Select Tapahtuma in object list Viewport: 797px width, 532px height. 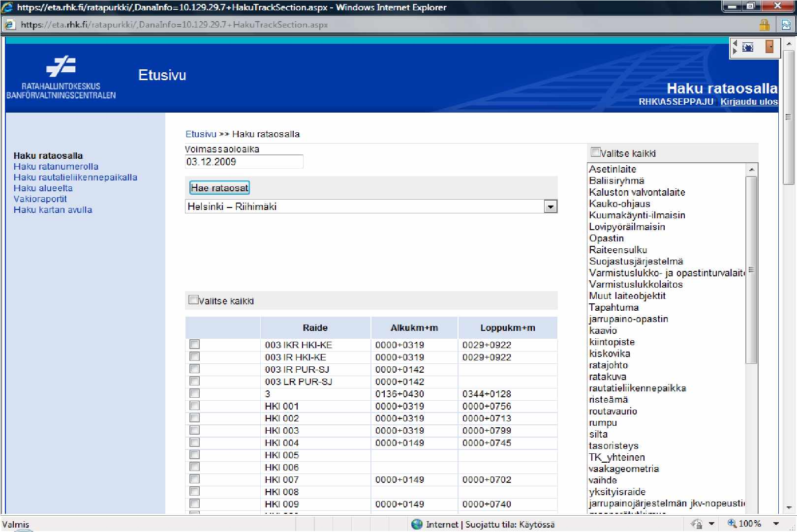click(613, 307)
